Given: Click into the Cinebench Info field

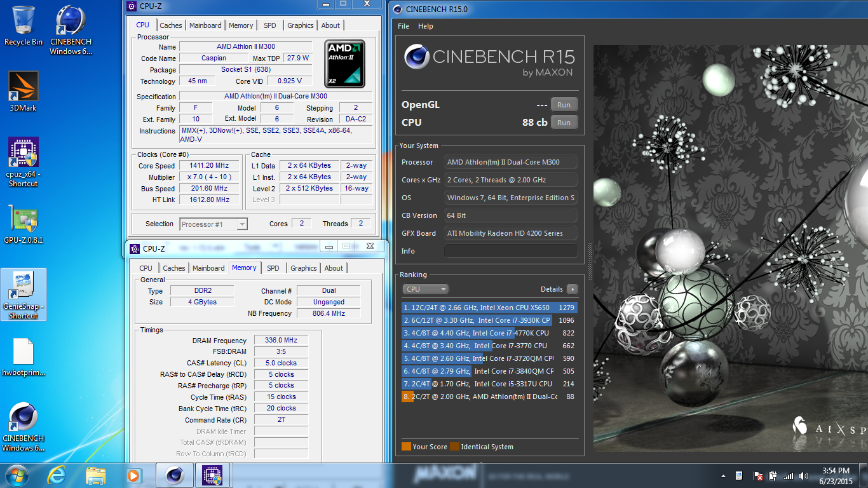Looking at the screenshot, I should (x=511, y=251).
